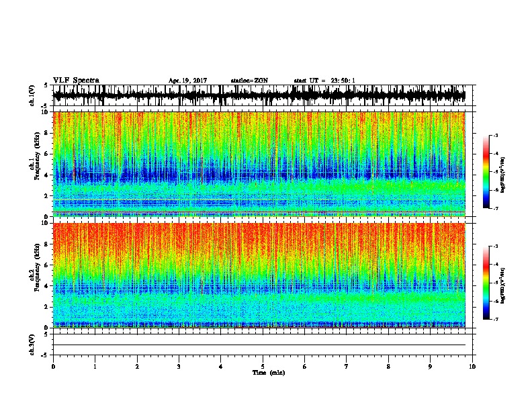The width and height of the screenshot is (532, 411).
Task: Click time axis tick label "1"
Action: [x=95, y=367]
